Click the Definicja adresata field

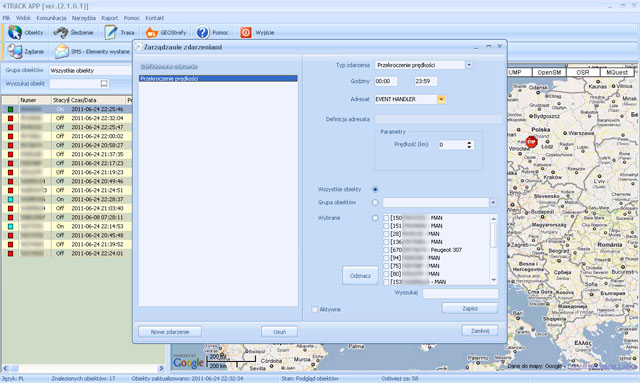click(x=438, y=119)
